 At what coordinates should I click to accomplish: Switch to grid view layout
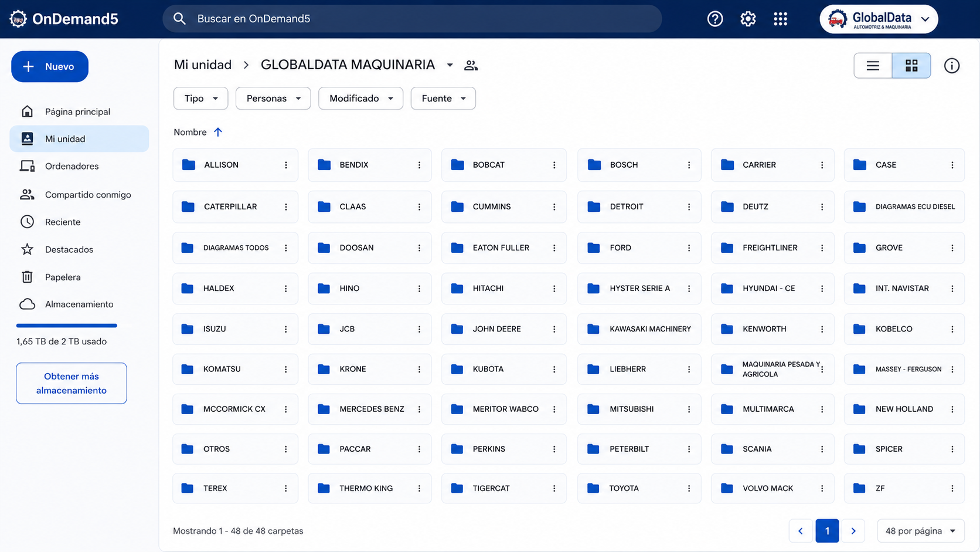[911, 66]
